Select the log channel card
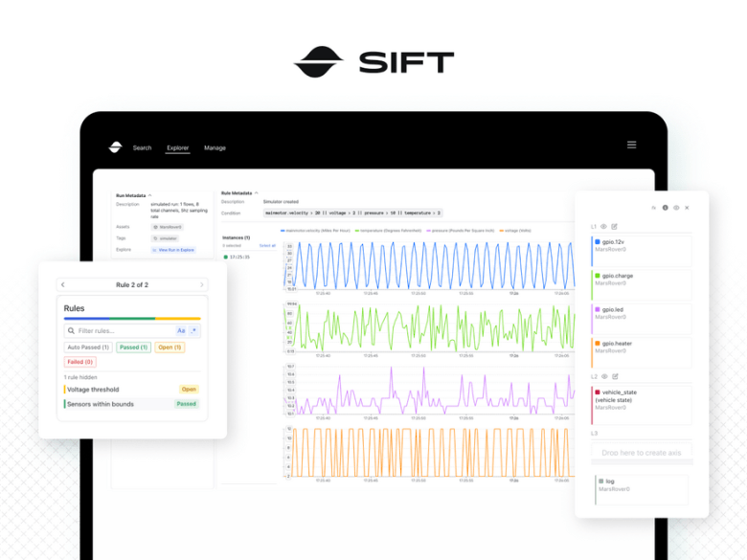 [642, 490]
